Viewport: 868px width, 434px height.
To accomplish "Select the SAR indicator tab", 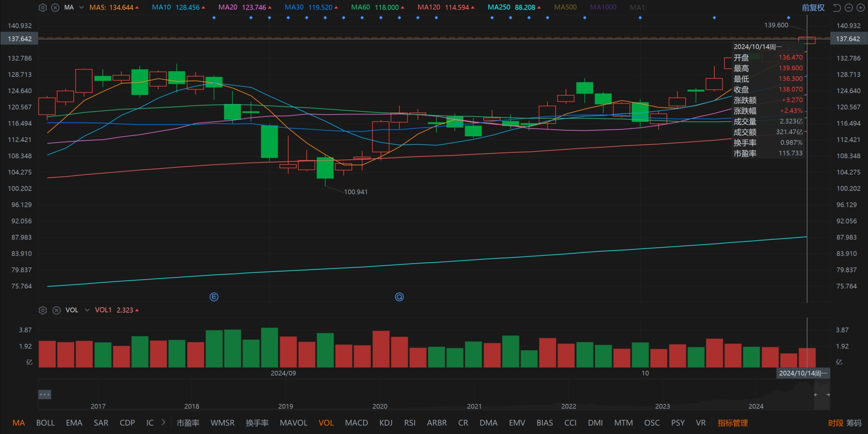I will pyautogui.click(x=101, y=423).
